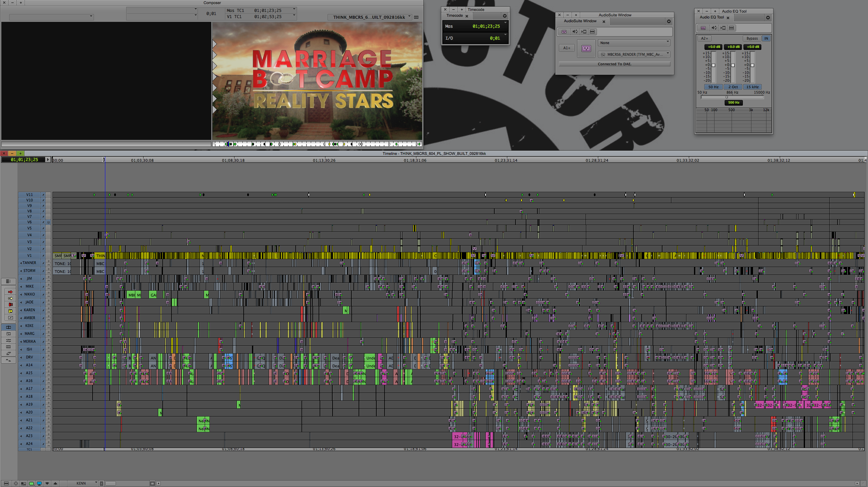Mute the STORM audio track
Image resolution: width=868 pixels, height=487 pixels.
(x=49, y=273)
